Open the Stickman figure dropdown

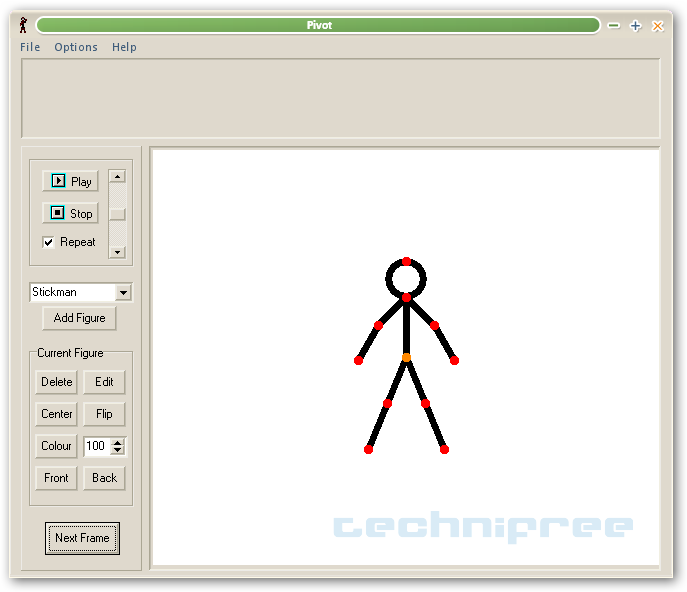123,293
